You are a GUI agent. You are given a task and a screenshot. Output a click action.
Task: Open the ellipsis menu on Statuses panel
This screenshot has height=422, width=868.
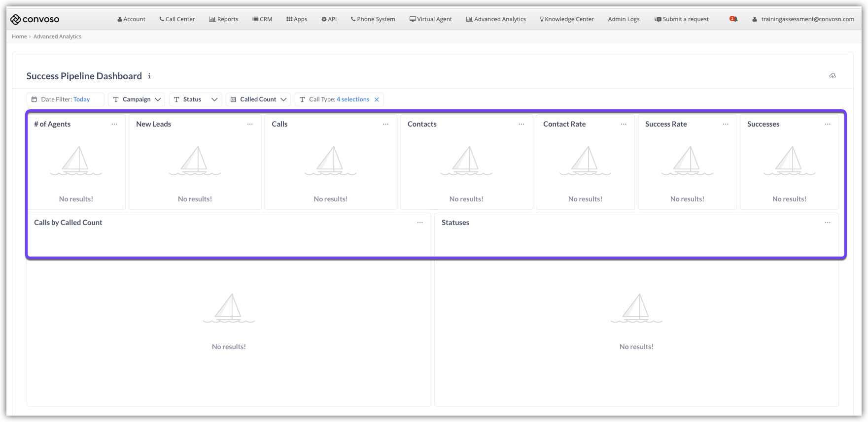828,223
